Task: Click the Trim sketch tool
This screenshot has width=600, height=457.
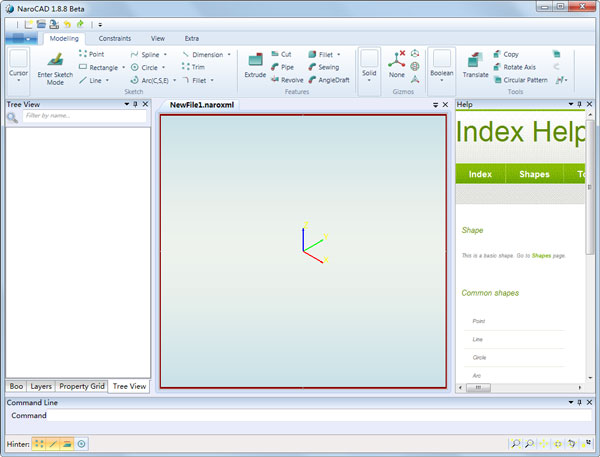Action: [x=193, y=67]
